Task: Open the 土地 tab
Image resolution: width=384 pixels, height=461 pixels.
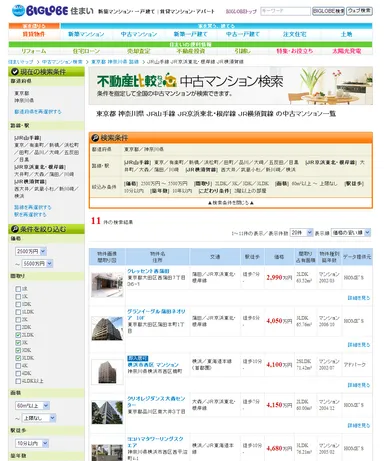Action: 346,34
